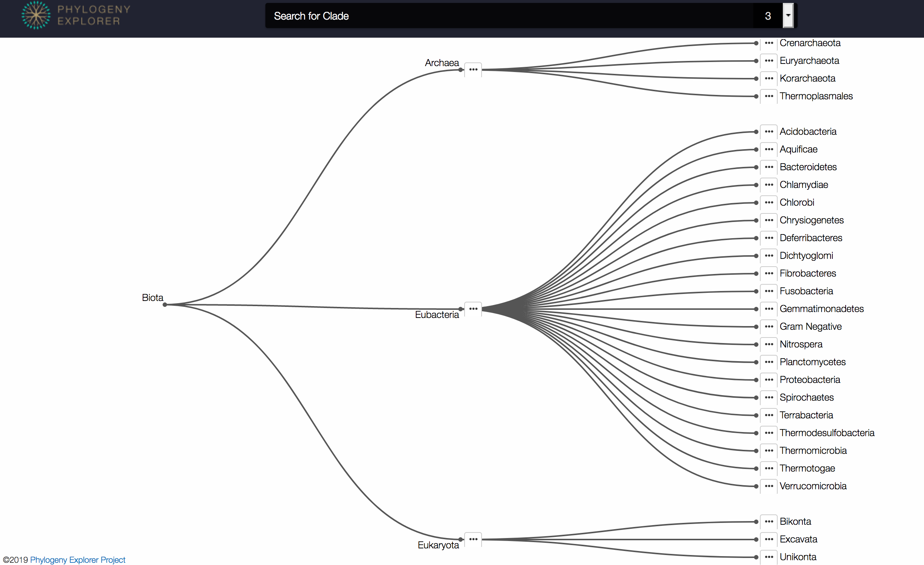
Task: Click the Biota root node dot
Action: coord(164,305)
